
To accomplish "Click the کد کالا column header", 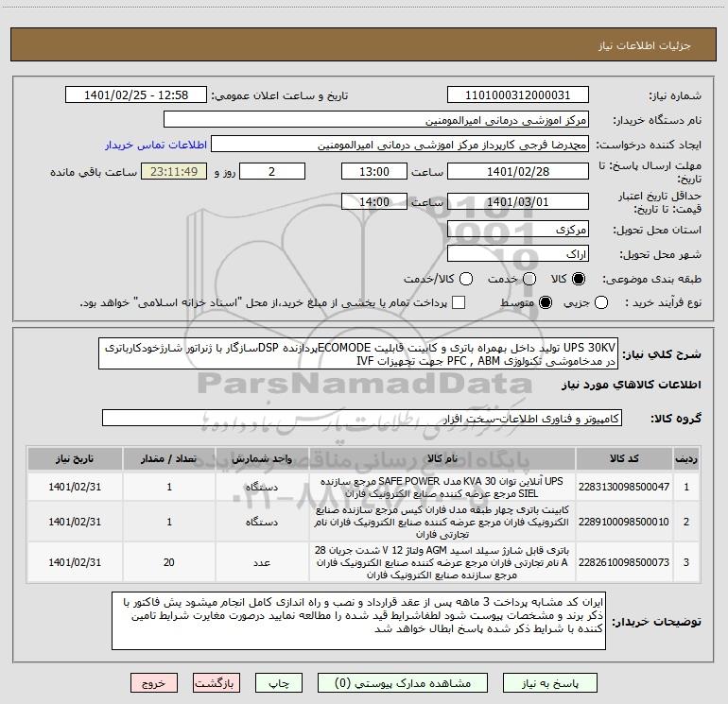I will coord(624,458).
